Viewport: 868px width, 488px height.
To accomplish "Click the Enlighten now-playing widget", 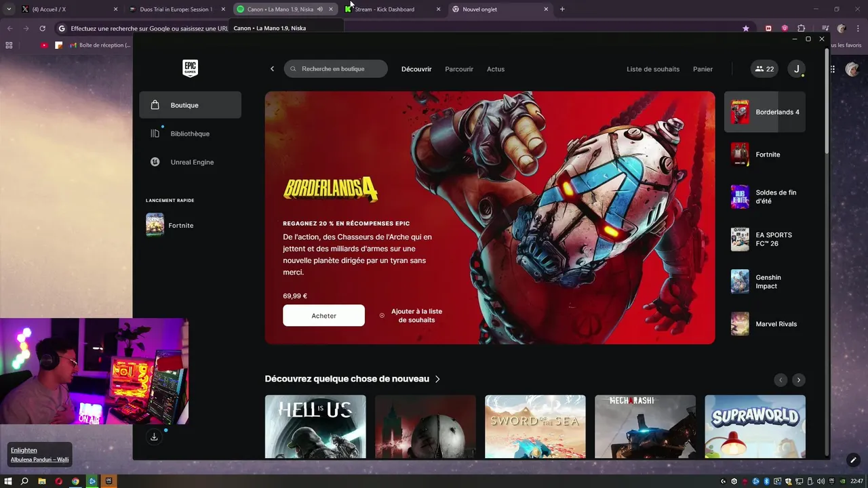I will point(40,455).
